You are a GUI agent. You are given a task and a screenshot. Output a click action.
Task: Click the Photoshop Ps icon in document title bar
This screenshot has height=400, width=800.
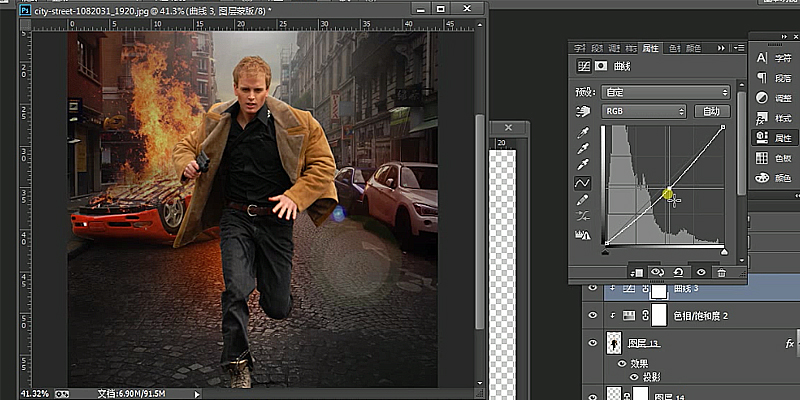point(26,10)
